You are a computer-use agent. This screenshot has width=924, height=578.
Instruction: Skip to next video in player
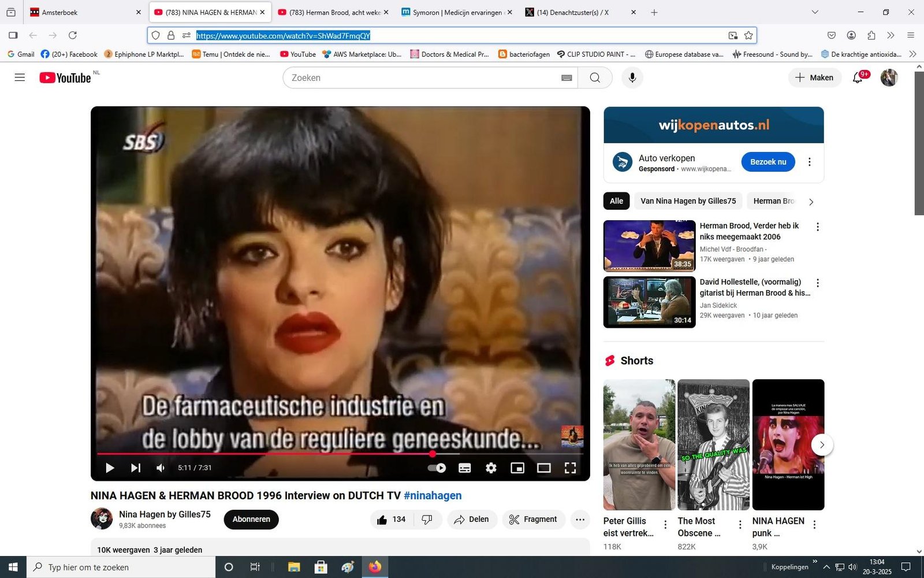click(x=136, y=468)
